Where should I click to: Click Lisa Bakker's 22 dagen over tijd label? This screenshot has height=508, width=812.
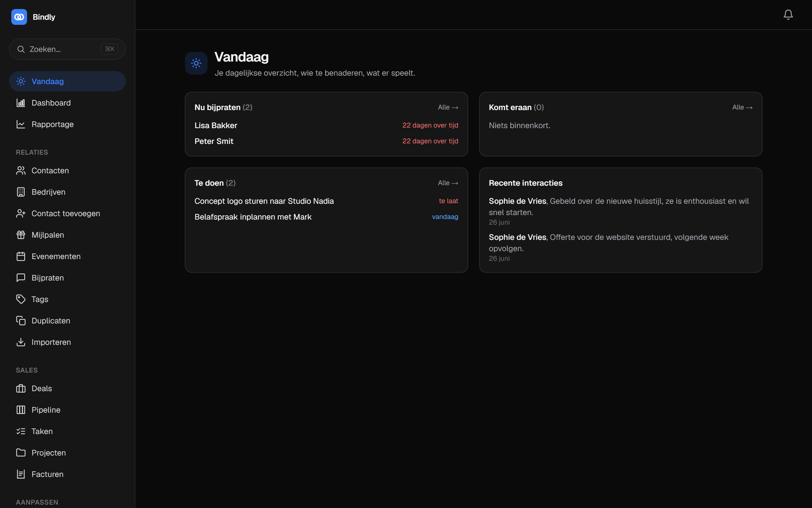coord(430,125)
